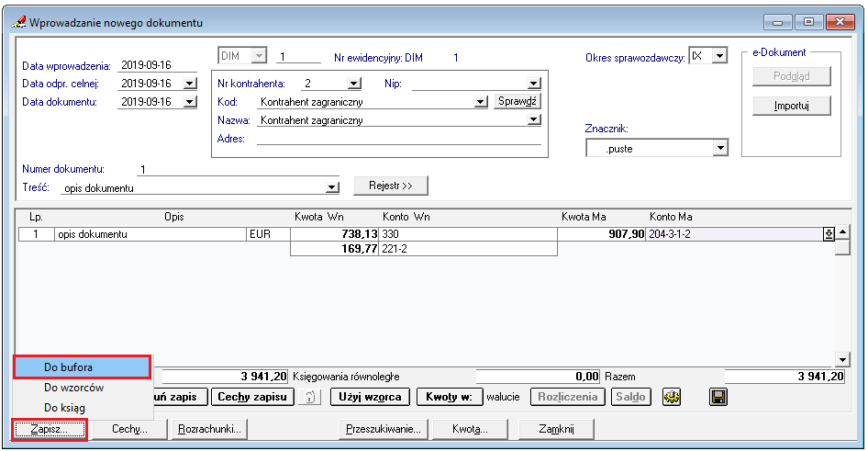
Task: Click the Importuj e-Dokument button
Action: (792, 106)
